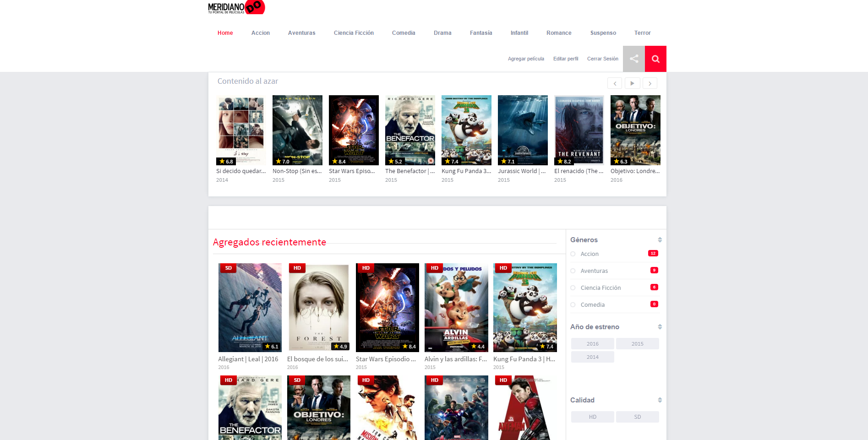Open the Terror category in navigation
This screenshot has width=868, height=440.
[642, 33]
